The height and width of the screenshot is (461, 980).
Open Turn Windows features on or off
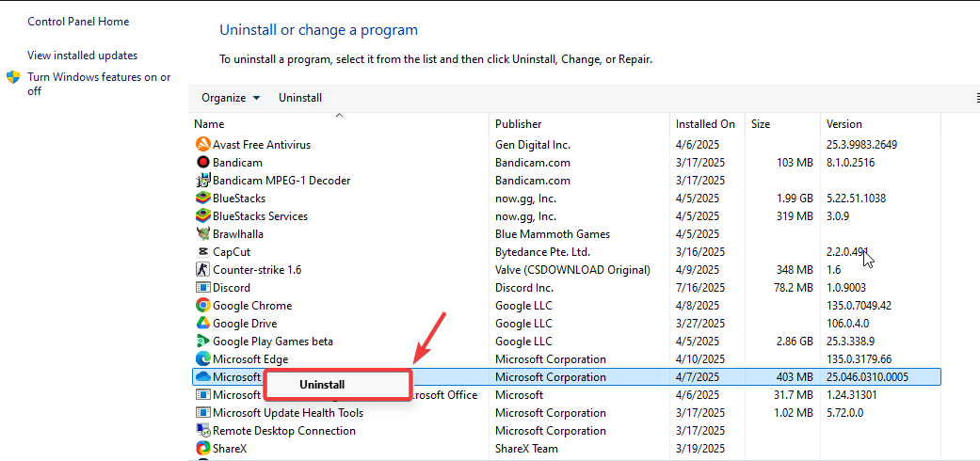click(99, 84)
